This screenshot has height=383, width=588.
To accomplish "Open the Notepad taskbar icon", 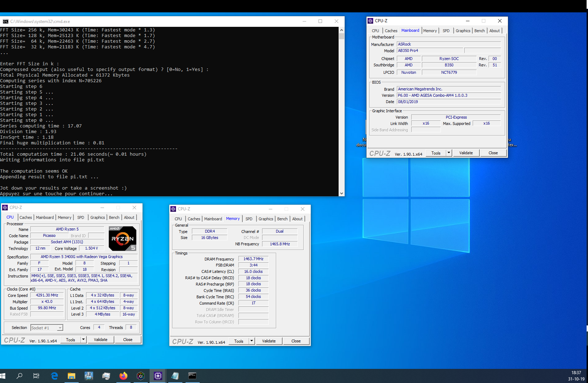I will pos(175,376).
